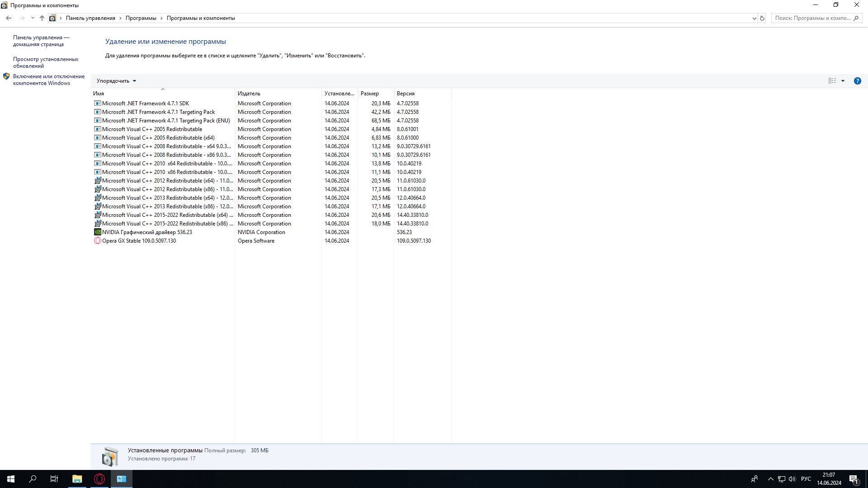
Task: Open the taskbar search magnifier
Action: pyautogui.click(x=33, y=479)
